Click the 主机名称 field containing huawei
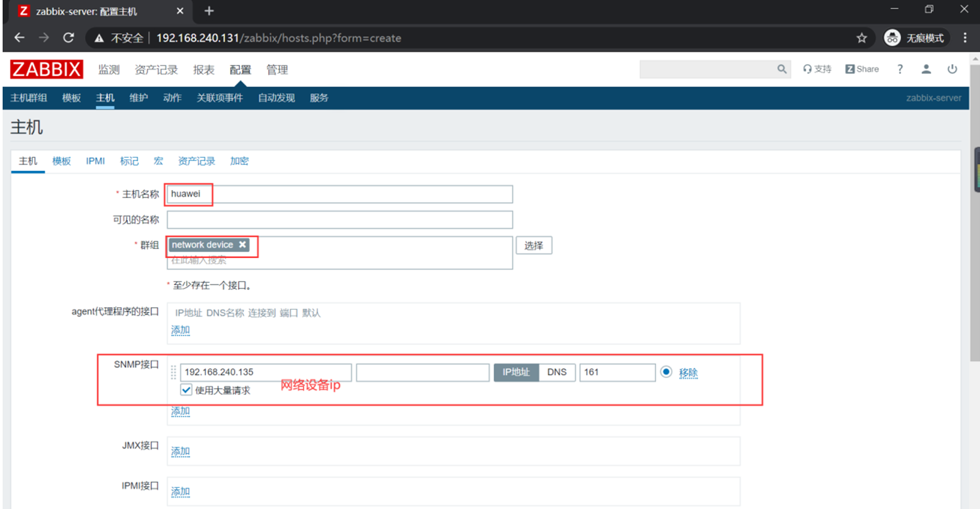This screenshot has width=980, height=509. pyautogui.click(x=340, y=194)
